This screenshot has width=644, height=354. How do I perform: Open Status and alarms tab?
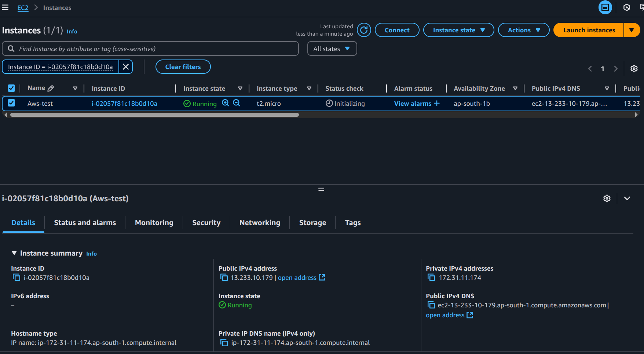pos(85,223)
